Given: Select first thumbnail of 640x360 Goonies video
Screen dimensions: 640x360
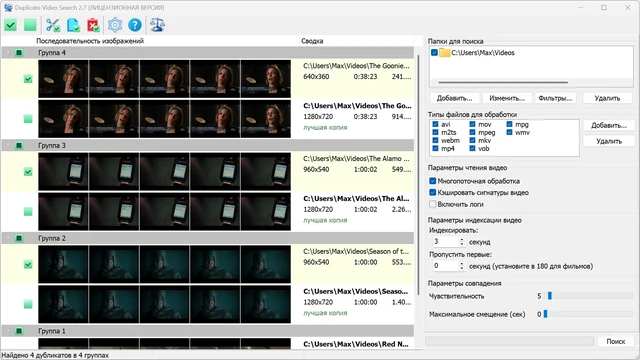Looking at the screenshot, I should coord(63,79).
